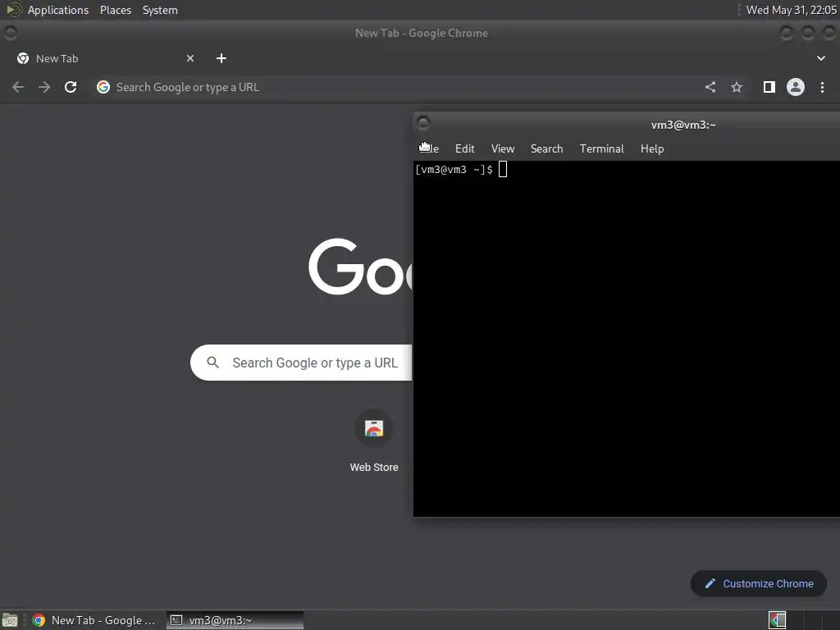The width and height of the screenshot is (840, 630).
Task: Open Chrome's three-dot menu
Action: [x=822, y=87]
